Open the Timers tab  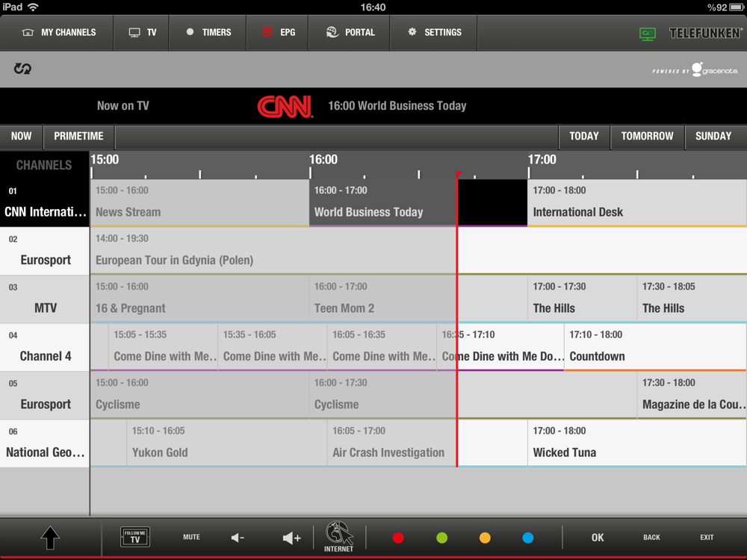[208, 32]
